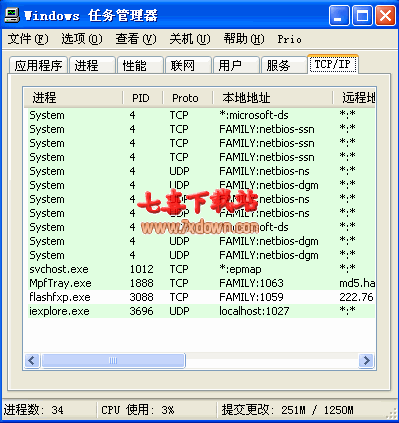Click the localhost:1027 local address

(254, 311)
